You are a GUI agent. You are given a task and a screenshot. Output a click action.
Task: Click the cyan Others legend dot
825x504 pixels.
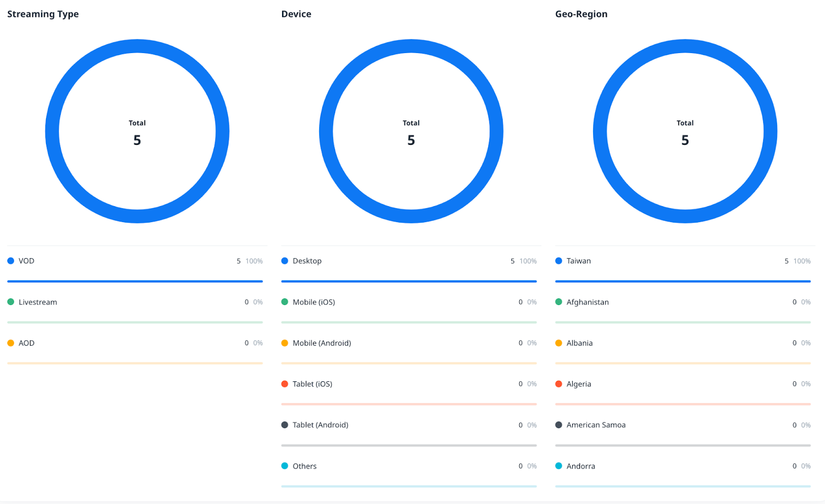click(285, 466)
